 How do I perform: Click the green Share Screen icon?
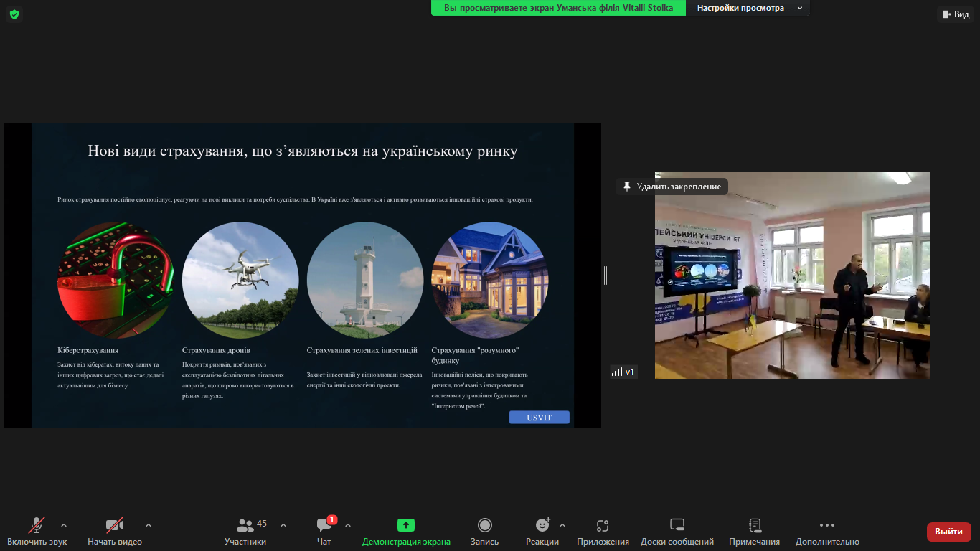pos(406,526)
